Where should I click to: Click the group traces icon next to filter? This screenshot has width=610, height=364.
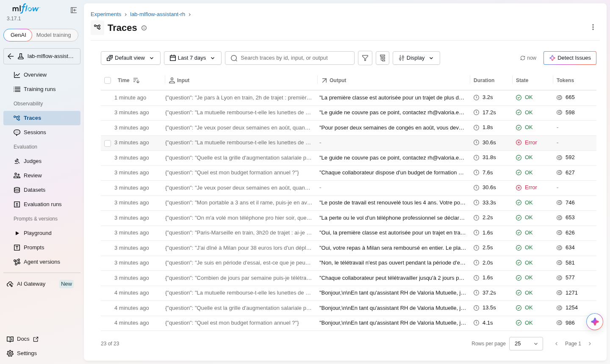[x=383, y=58]
